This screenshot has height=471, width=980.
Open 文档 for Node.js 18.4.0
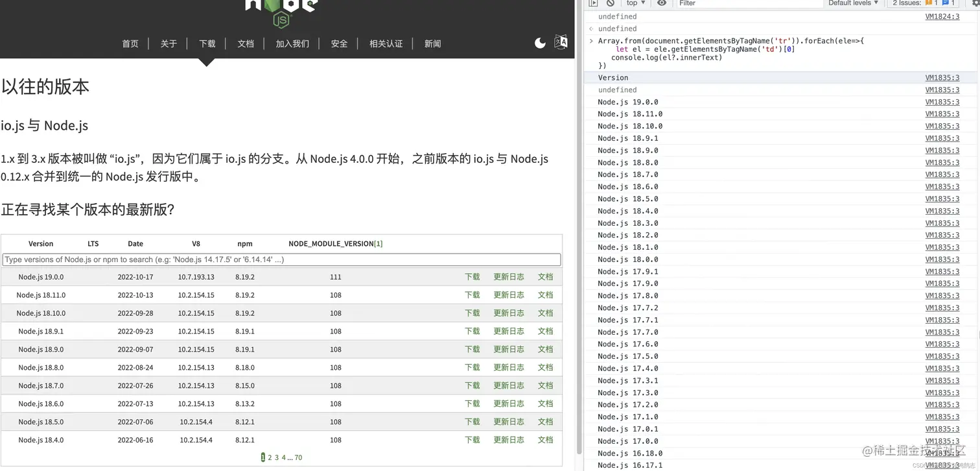[546, 441]
